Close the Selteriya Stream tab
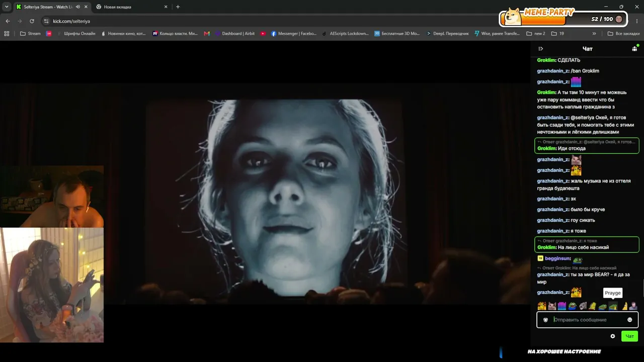644x362 pixels. tap(86, 7)
